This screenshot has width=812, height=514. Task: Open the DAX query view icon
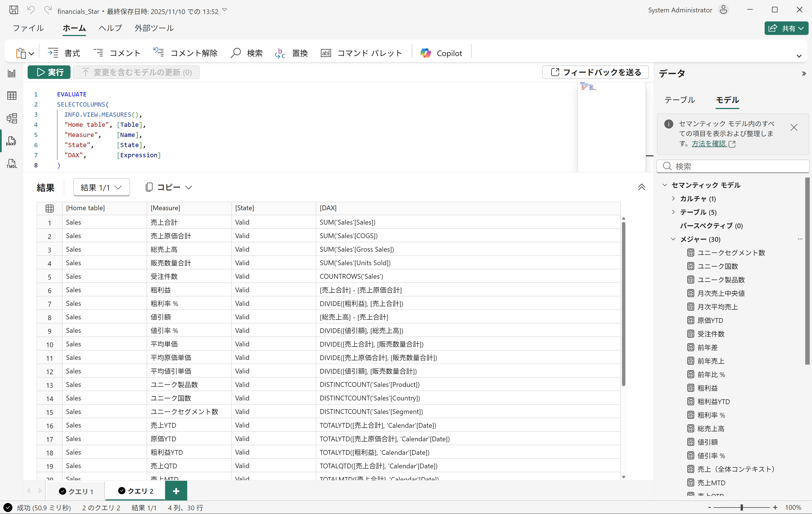click(11, 141)
